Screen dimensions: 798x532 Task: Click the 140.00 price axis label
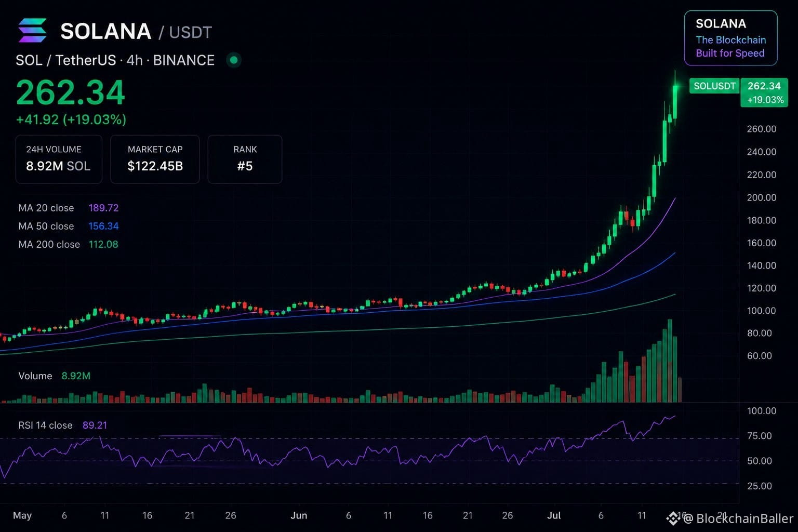761,265
